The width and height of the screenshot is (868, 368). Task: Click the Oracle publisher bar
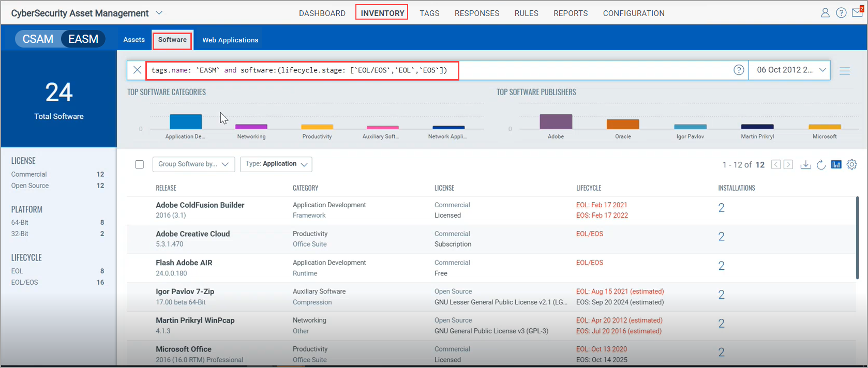coord(623,124)
